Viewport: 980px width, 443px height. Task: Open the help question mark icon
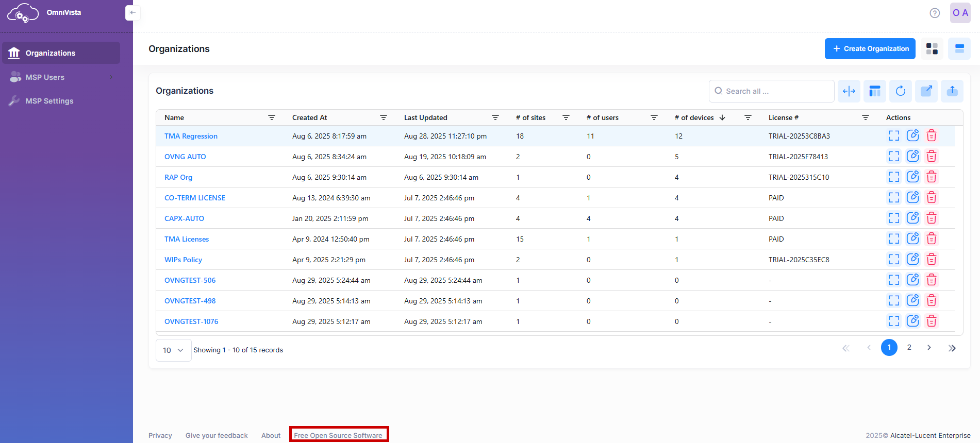tap(934, 13)
